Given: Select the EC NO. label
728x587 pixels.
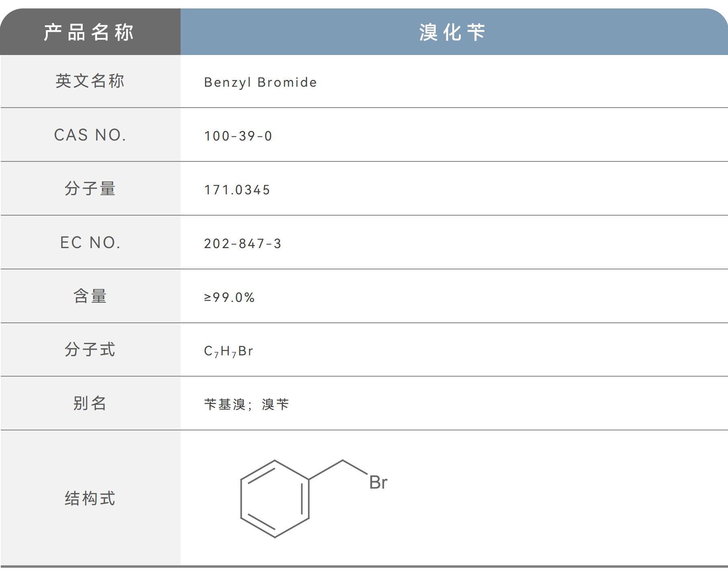Looking at the screenshot, I should click(90, 243).
